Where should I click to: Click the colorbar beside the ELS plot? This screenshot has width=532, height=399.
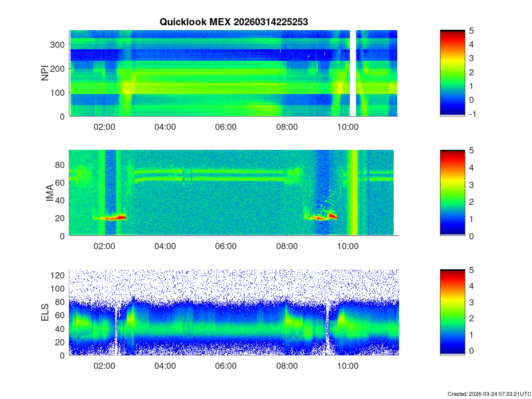coord(452,313)
